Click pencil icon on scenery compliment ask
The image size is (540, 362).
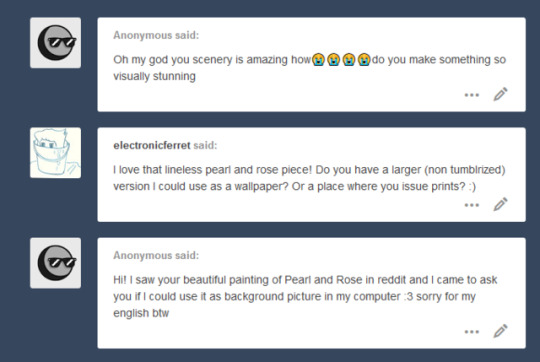(500, 94)
